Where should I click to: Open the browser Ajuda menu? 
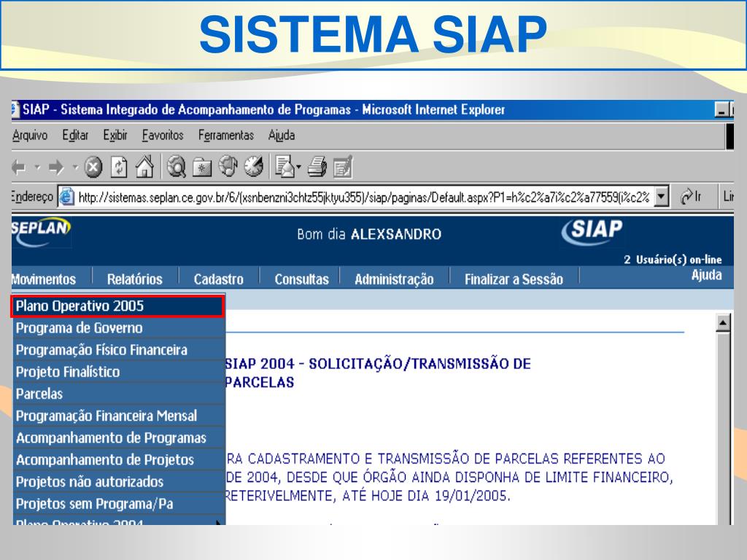pyautogui.click(x=281, y=135)
